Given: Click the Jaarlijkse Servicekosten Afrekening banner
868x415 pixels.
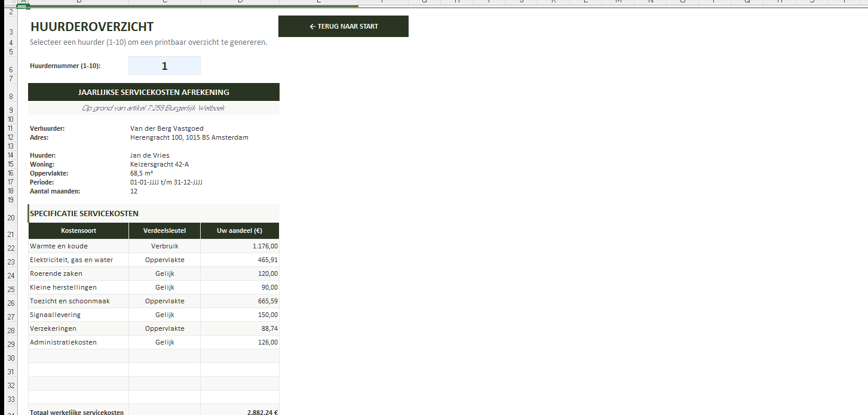Looking at the screenshot, I should click(x=154, y=92).
